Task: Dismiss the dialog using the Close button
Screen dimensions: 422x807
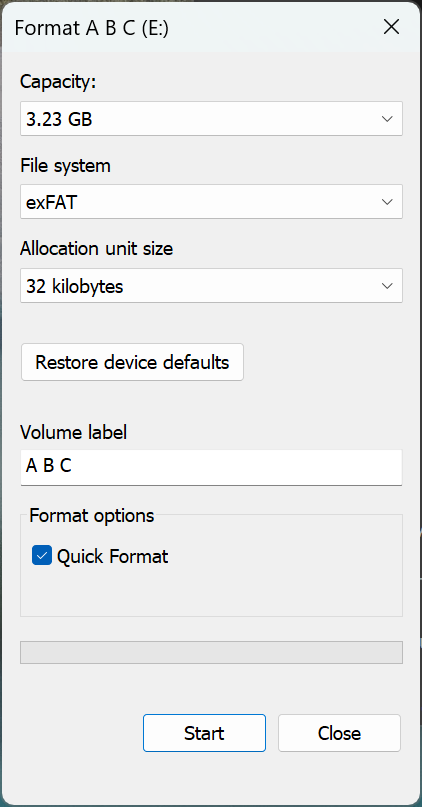Action: pyautogui.click(x=339, y=733)
